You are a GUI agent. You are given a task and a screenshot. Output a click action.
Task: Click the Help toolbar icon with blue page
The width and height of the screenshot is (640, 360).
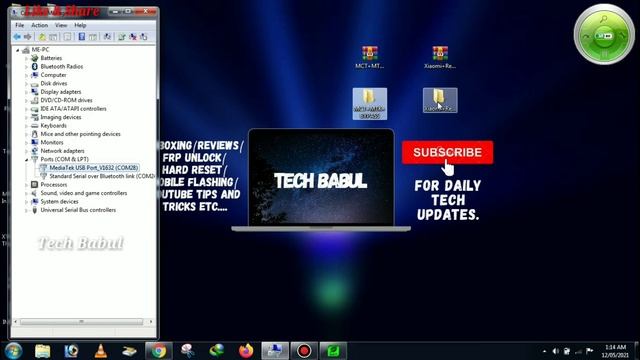pyautogui.click(x=82, y=37)
